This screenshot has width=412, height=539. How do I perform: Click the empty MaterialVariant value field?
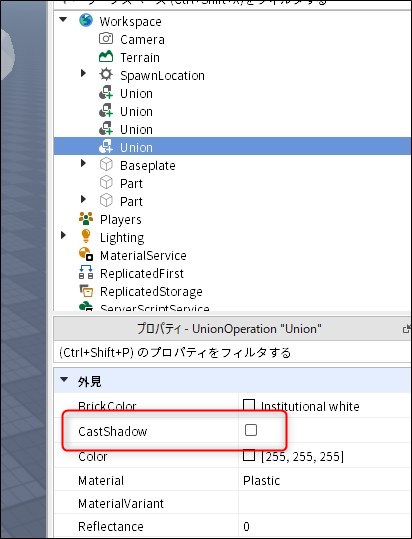point(325,504)
